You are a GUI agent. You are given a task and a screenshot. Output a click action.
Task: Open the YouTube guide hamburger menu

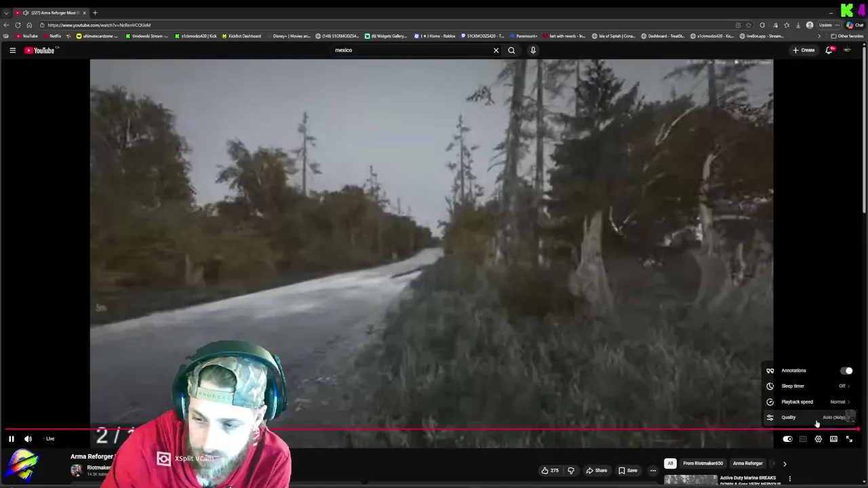tap(12, 50)
